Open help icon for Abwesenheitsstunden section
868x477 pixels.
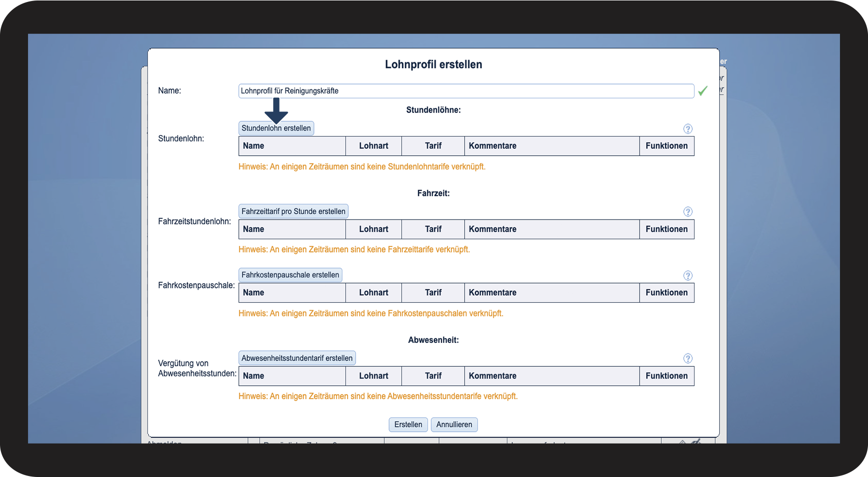[688, 359]
